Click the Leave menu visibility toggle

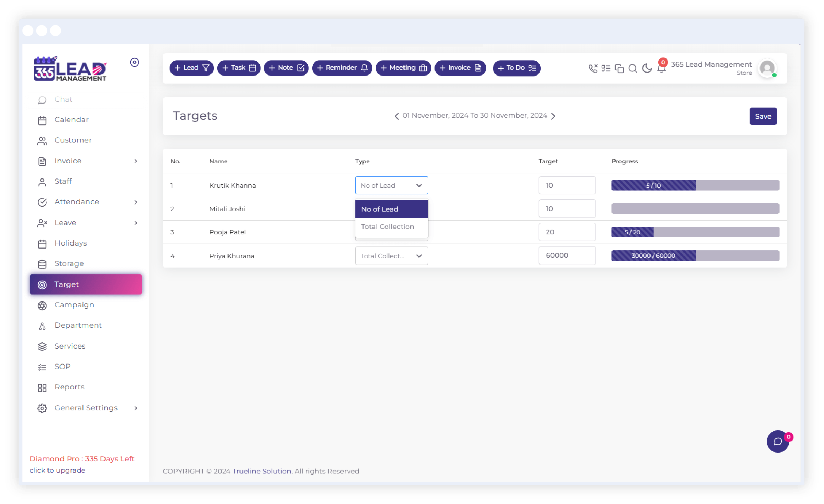click(136, 222)
